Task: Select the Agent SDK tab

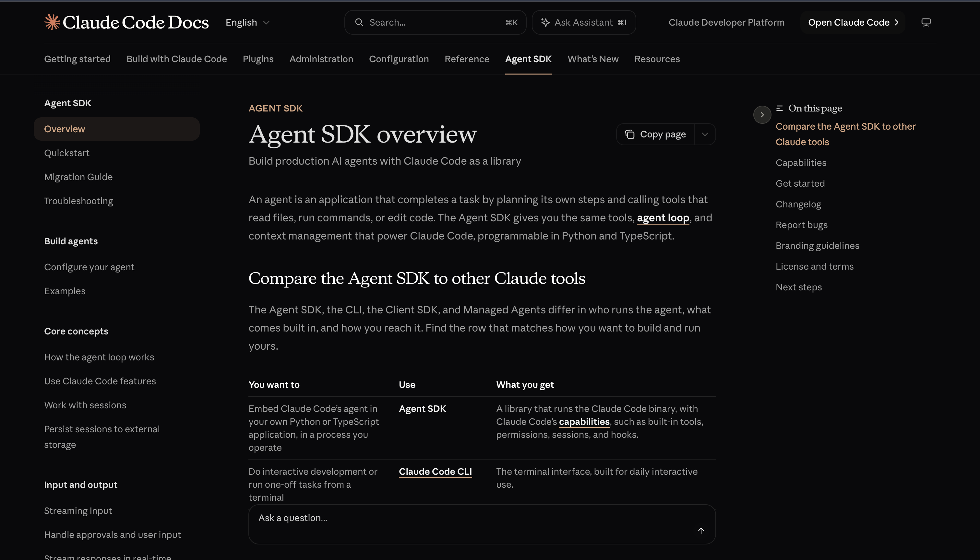Action: click(x=528, y=59)
